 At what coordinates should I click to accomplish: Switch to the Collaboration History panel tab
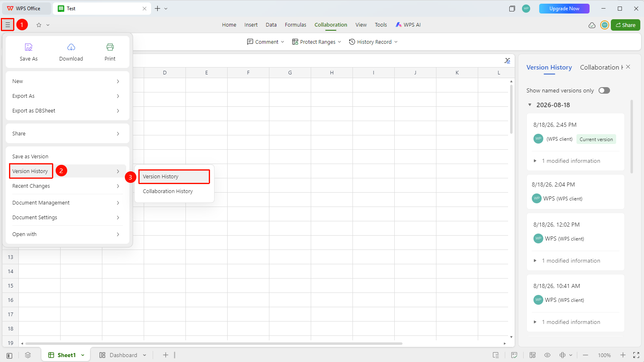(601, 67)
